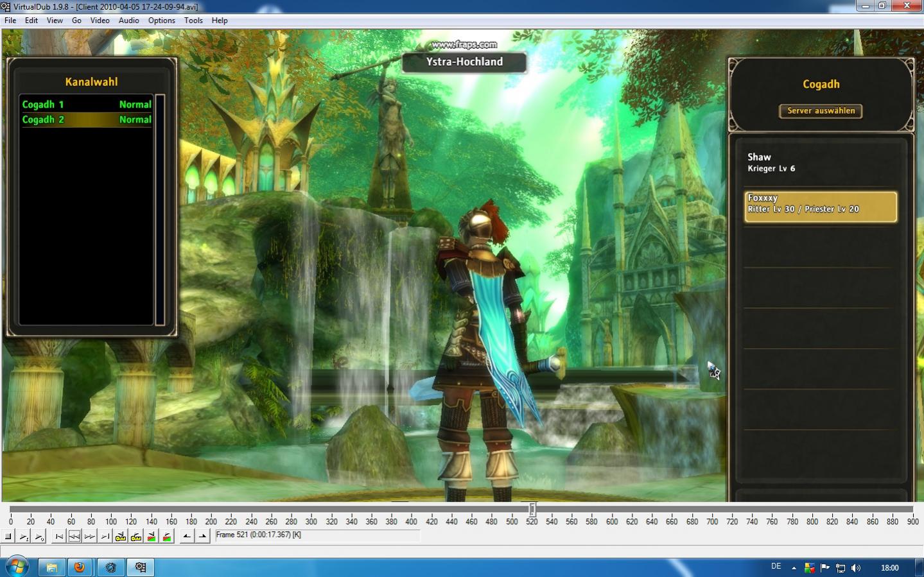Click the Stop playback button
This screenshot has width=924, height=577.
8,536
